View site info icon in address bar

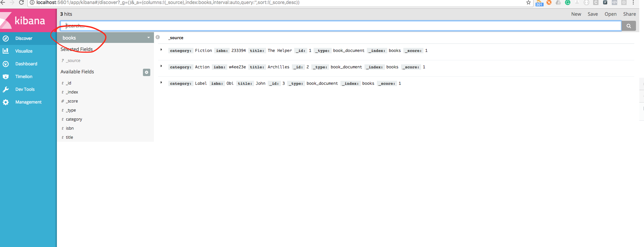click(x=32, y=3)
